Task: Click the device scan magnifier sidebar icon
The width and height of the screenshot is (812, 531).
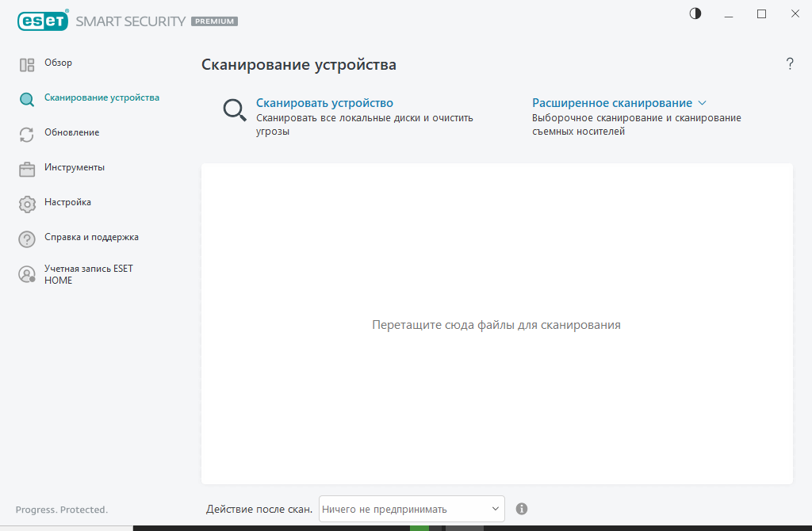Action: 27,99
